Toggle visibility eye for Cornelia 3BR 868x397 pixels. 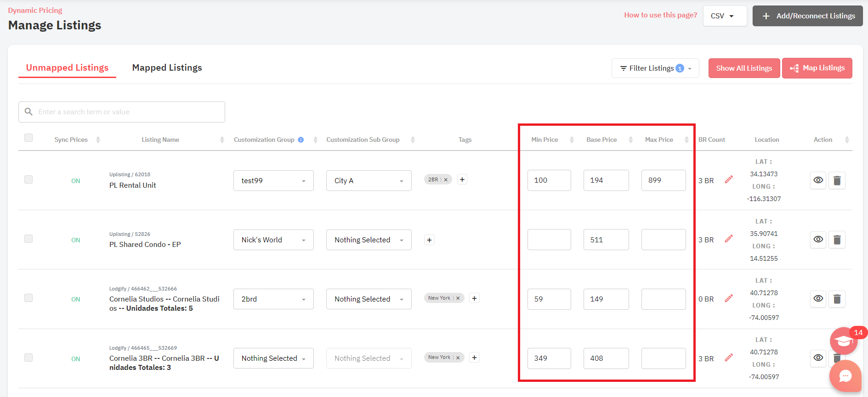pyautogui.click(x=818, y=358)
